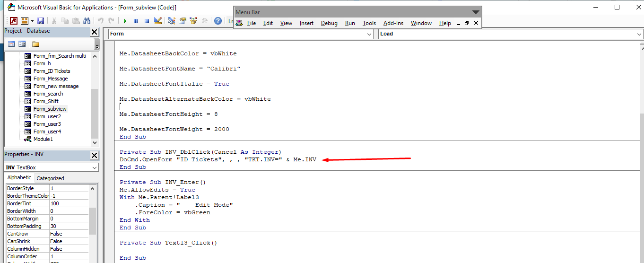Click the DoCmd.OpenForm code line

218,159
